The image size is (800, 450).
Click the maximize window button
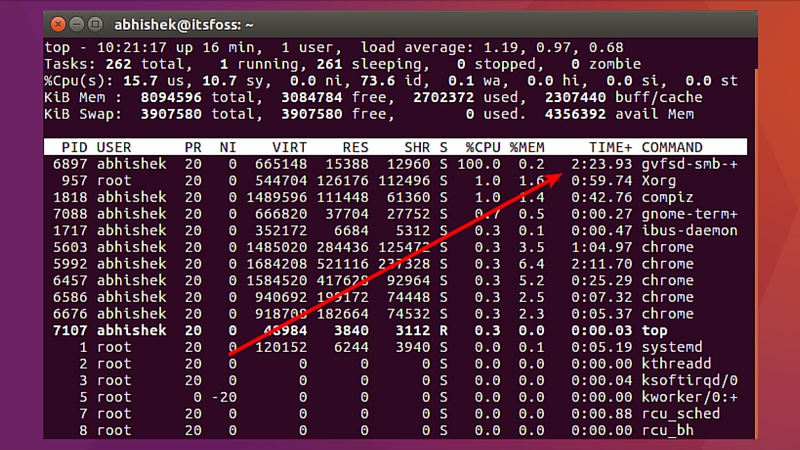[x=95, y=24]
